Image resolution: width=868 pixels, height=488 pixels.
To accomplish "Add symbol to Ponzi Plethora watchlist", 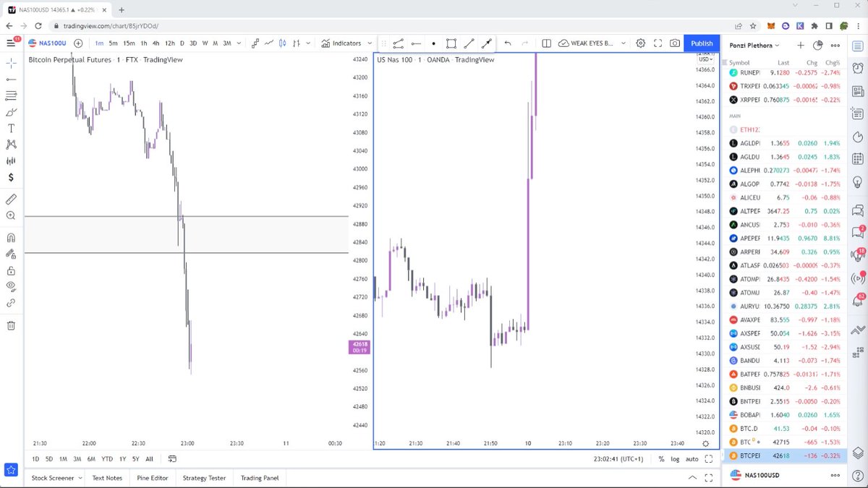I will pyautogui.click(x=801, y=45).
